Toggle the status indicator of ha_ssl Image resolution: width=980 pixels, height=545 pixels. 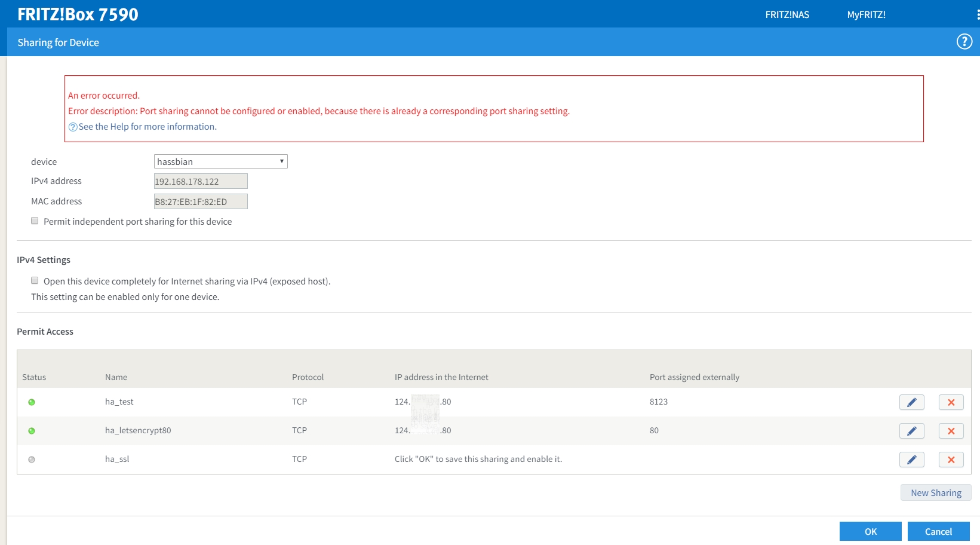(32, 459)
